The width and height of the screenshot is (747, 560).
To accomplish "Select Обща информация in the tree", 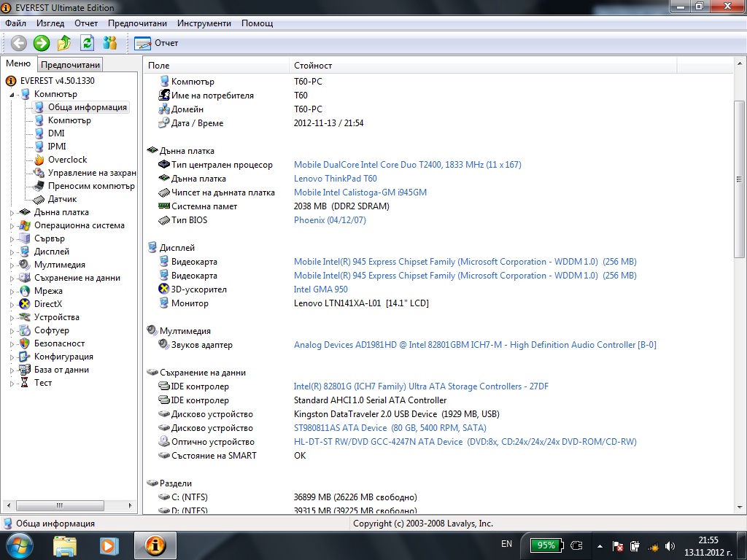I will coord(87,107).
